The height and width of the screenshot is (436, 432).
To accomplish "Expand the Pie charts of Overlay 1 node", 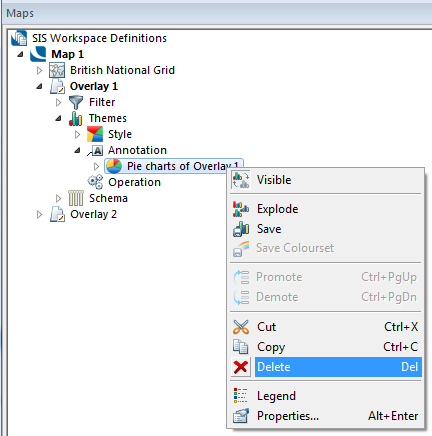I will click(x=97, y=166).
